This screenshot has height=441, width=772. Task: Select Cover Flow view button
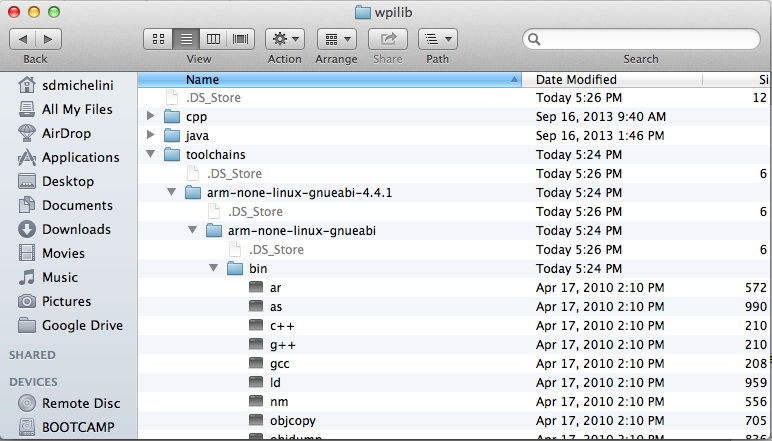[240, 39]
